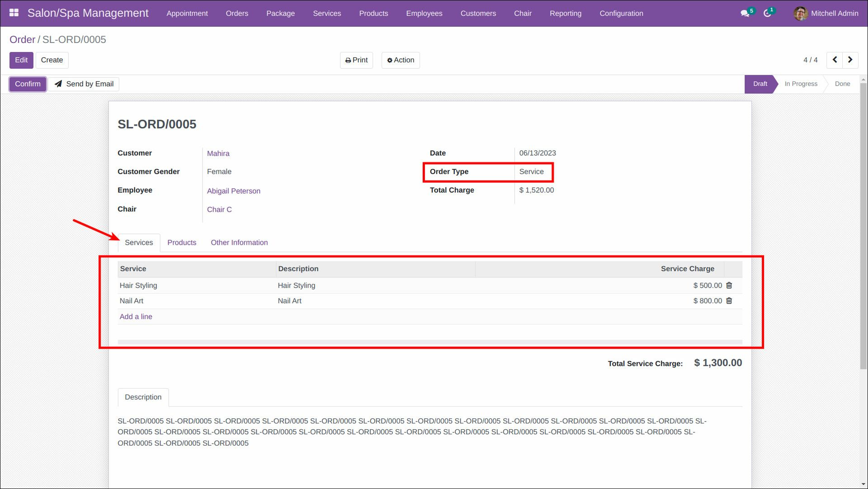The height and width of the screenshot is (489, 868).
Task: Click scrollbar up arrow
Action: (x=863, y=79)
